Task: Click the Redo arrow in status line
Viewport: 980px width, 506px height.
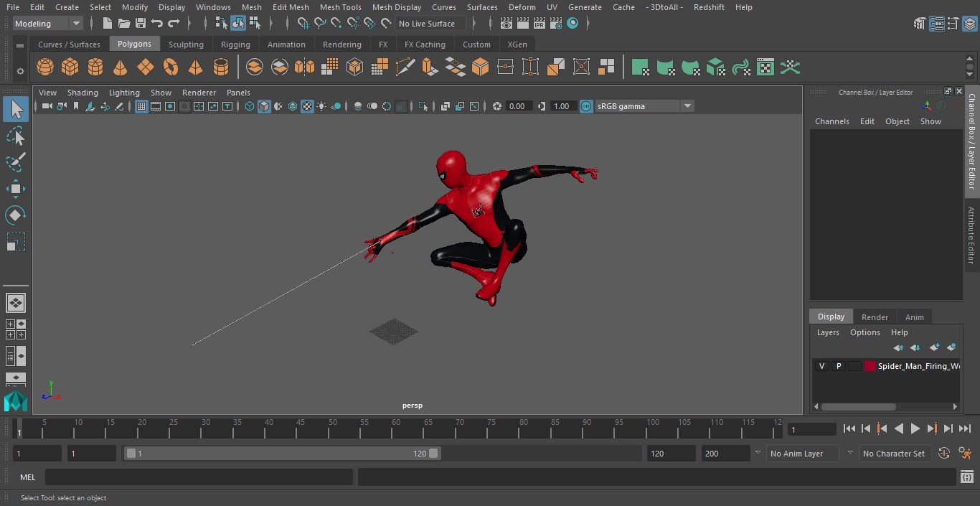Action: pyautogui.click(x=174, y=24)
